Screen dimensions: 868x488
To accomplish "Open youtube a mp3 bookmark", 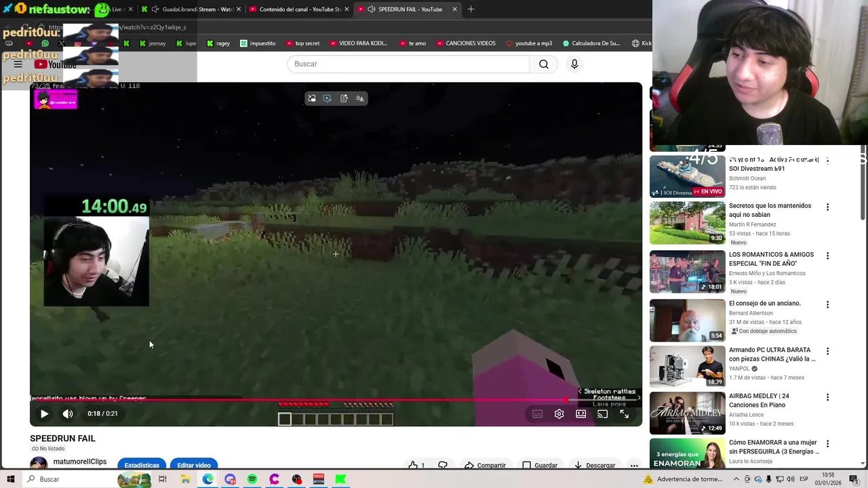I will point(529,43).
